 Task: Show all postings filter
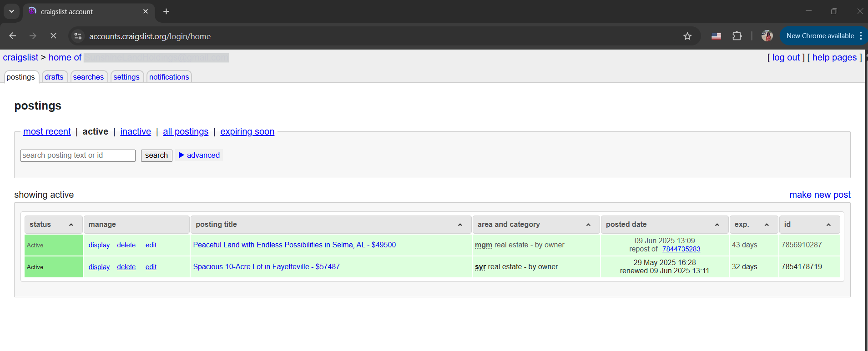click(186, 131)
